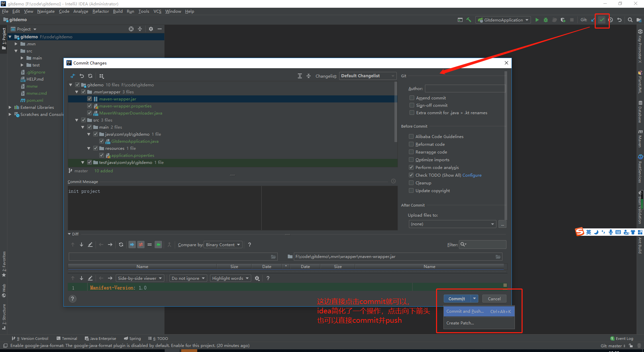Open the Highlight words dropdown
This screenshot has height=352, width=644.
pos(230,278)
